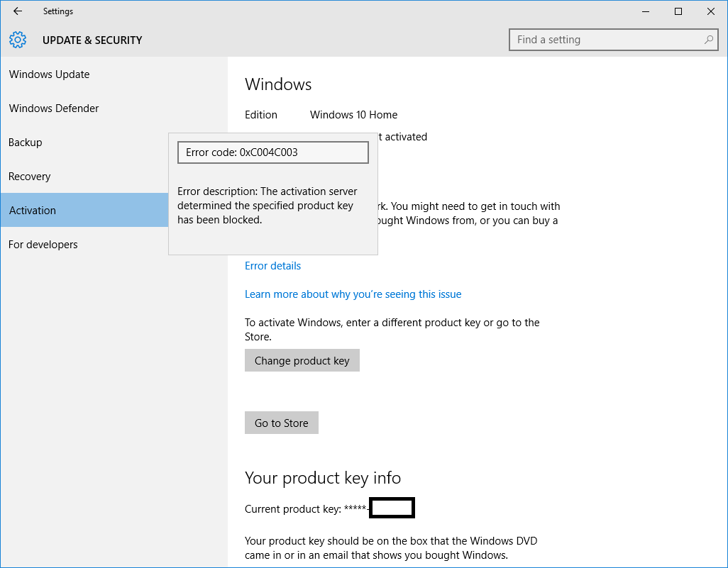Close the Settings window

click(711, 11)
